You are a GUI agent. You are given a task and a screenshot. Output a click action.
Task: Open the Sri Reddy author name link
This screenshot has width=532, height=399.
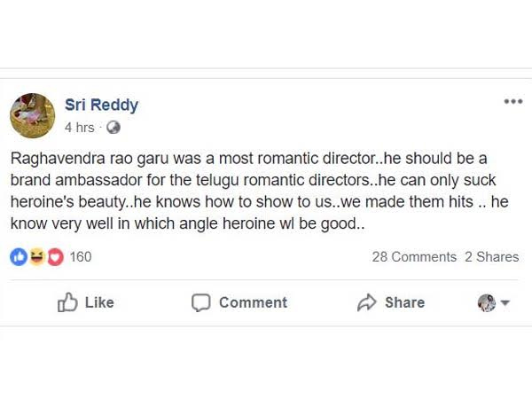tap(101, 106)
